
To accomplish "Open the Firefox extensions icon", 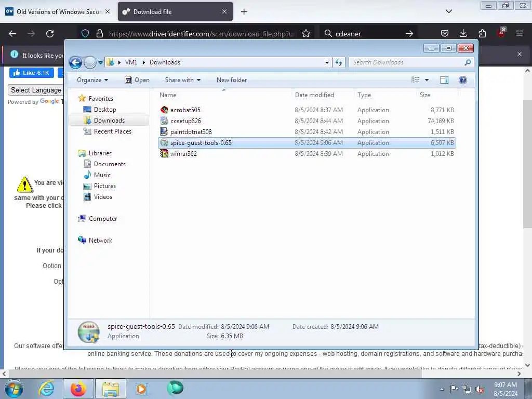I will 482,33.
